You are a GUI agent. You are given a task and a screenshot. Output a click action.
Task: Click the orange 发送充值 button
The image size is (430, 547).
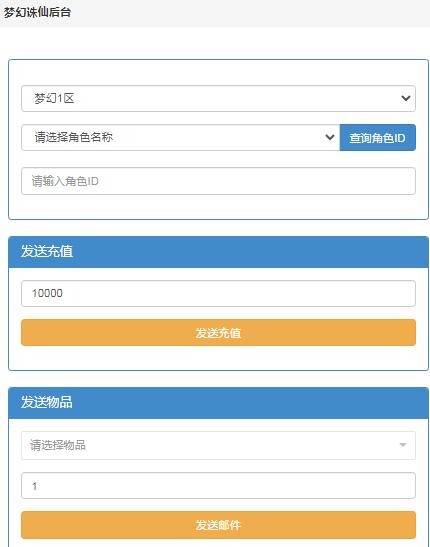click(x=218, y=332)
